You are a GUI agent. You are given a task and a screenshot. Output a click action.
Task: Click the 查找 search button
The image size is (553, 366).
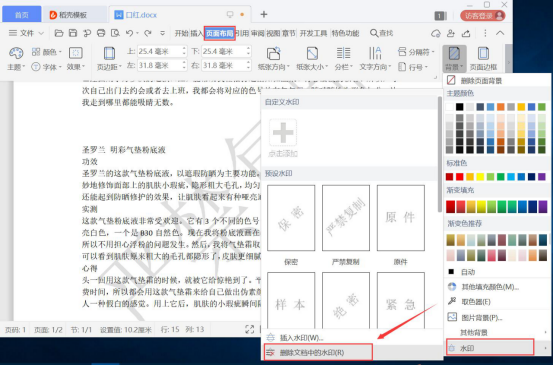coord(381,33)
